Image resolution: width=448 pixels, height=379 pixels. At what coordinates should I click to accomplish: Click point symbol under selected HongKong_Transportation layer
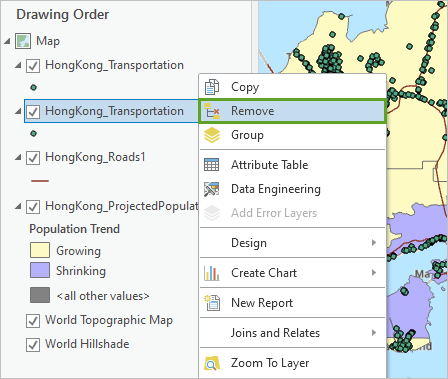click(33, 134)
